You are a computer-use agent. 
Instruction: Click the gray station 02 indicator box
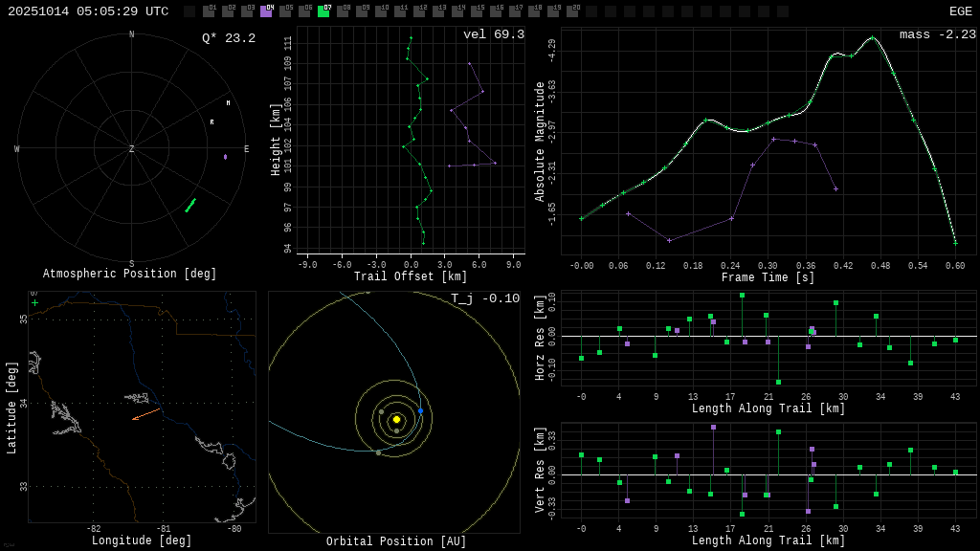click(x=228, y=11)
